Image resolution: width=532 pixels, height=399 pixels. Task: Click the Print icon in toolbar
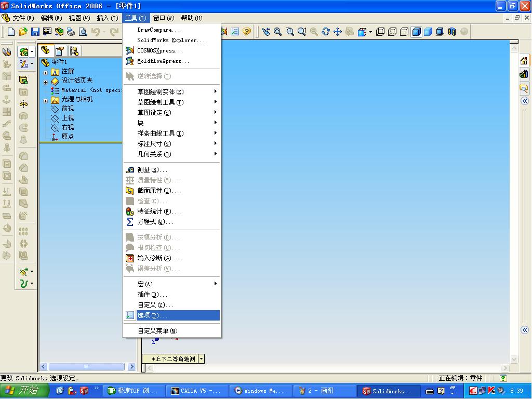(71, 32)
